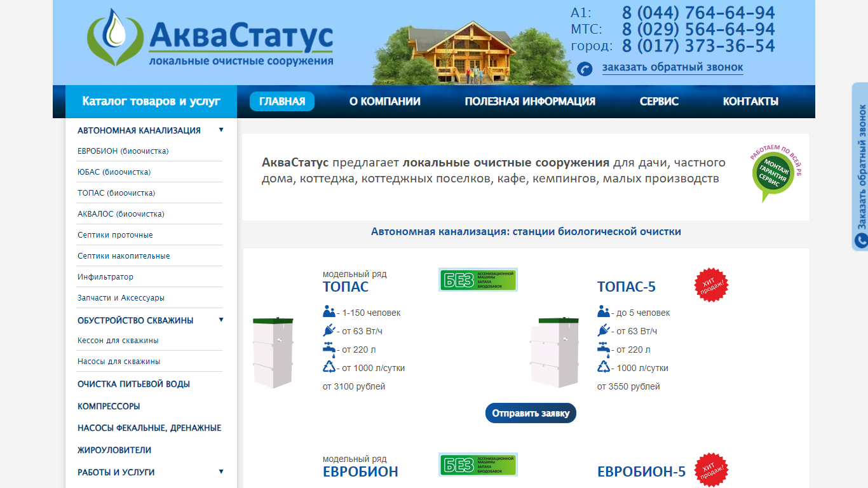Image resolution: width=868 pixels, height=488 pixels.
Task: Click the price text от 3100 рублей
Action: click(x=354, y=386)
